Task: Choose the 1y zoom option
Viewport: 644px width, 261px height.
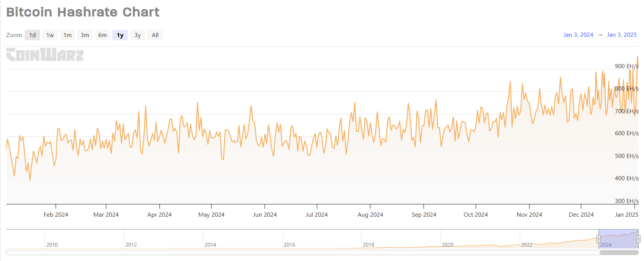Action: point(120,35)
